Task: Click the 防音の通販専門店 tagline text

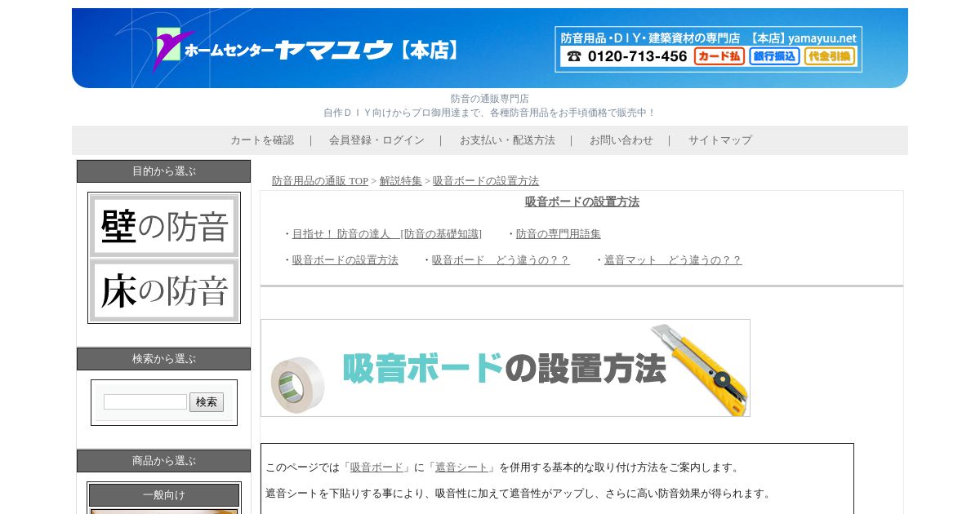Action: point(490,99)
